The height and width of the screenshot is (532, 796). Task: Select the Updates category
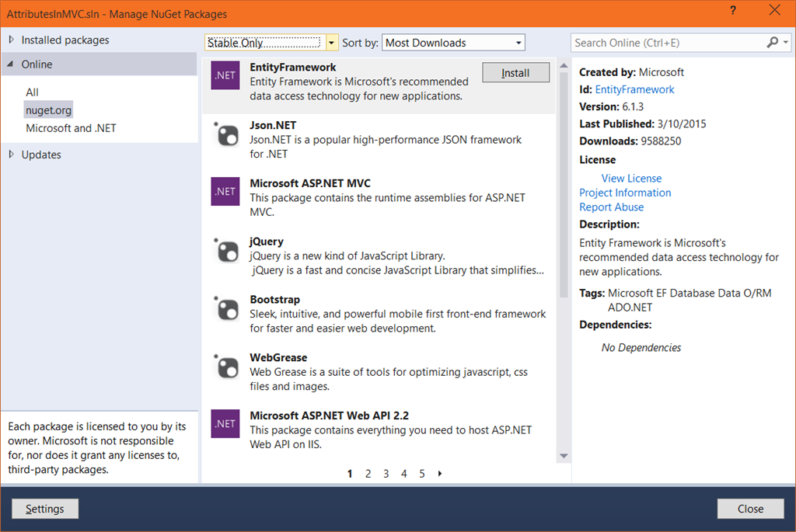41,155
